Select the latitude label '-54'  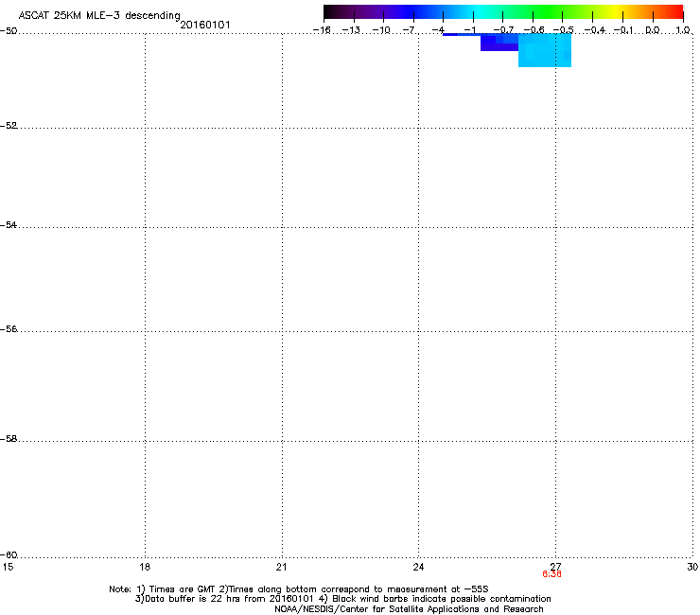point(9,225)
